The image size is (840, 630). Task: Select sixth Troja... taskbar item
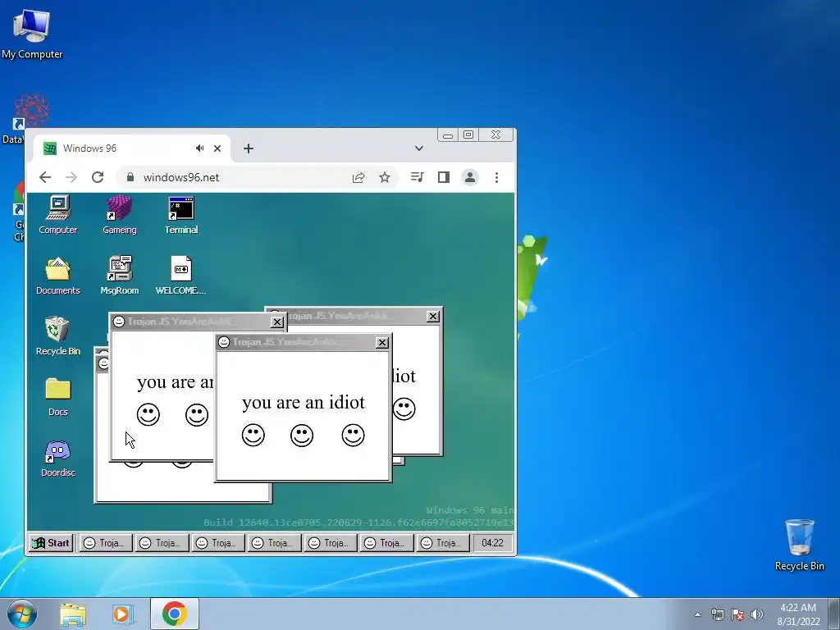click(x=386, y=543)
